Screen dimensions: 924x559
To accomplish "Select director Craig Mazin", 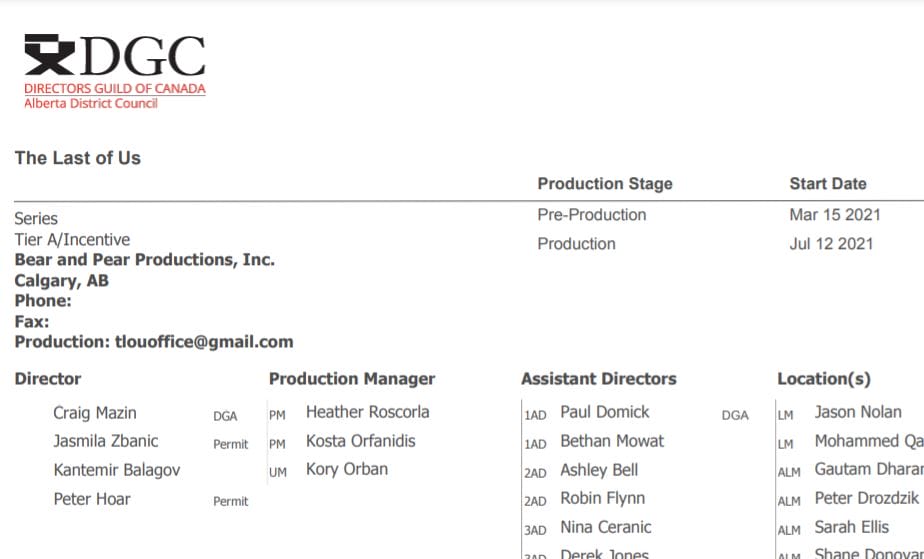I will coord(95,413).
